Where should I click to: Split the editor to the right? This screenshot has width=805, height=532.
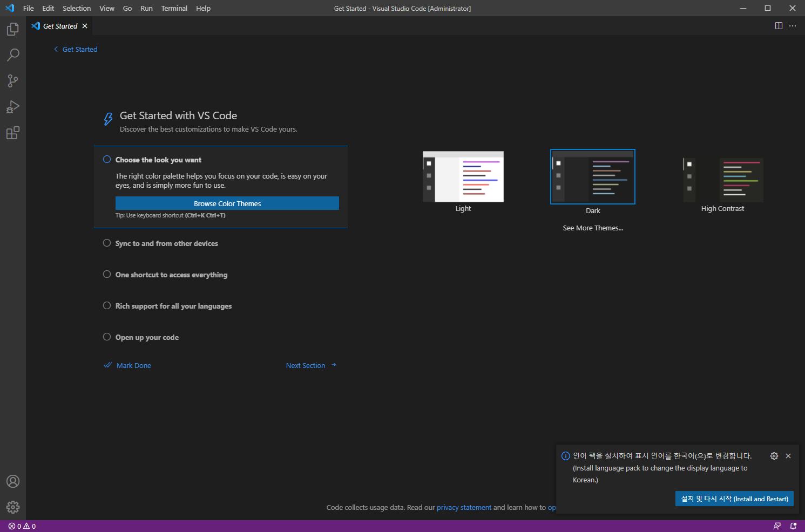point(779,26)
